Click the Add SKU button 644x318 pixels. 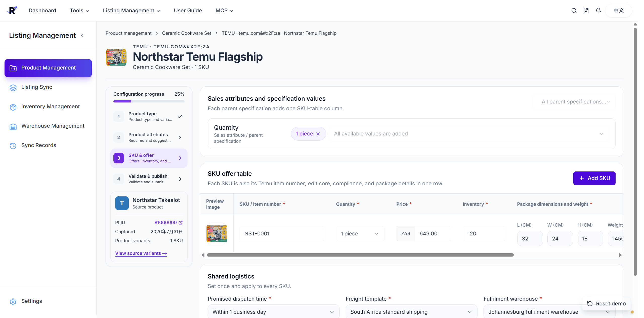click(594, 178)
